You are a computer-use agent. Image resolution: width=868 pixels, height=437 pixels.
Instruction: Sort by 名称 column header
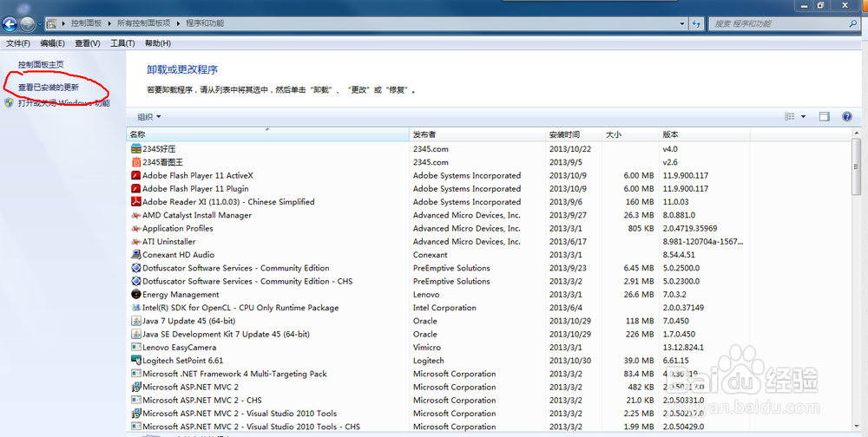click(x=267, y=134)
